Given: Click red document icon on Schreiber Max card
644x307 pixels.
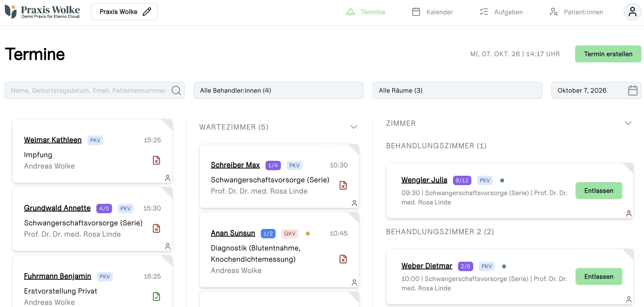Looking at the screenshot, I should (x=343, y=185).
